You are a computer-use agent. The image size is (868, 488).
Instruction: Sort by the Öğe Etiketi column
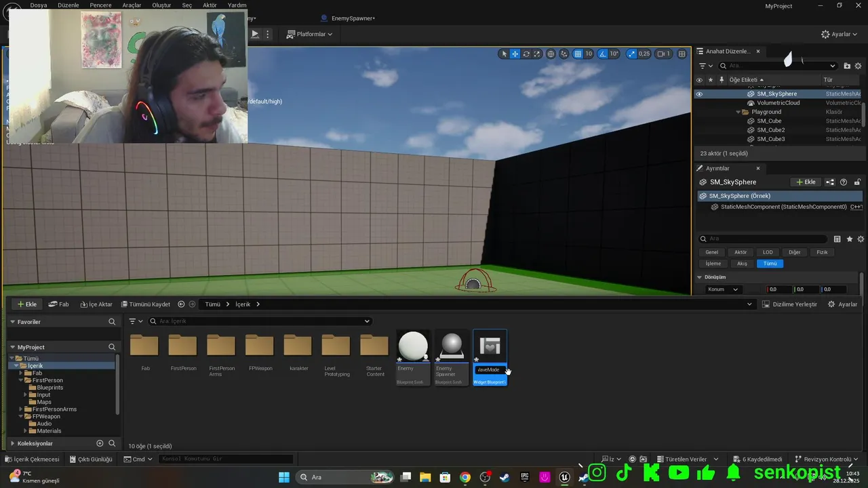click(x=746, y=80)
